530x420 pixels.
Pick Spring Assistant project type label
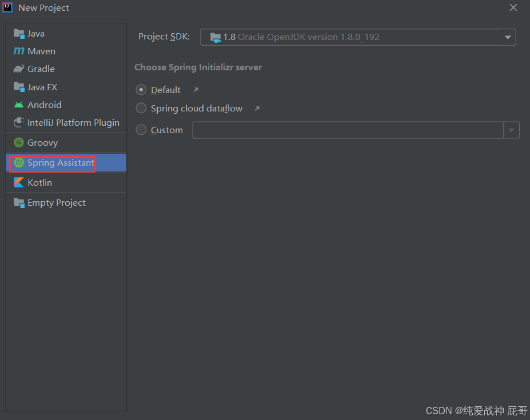coord(61,163)
